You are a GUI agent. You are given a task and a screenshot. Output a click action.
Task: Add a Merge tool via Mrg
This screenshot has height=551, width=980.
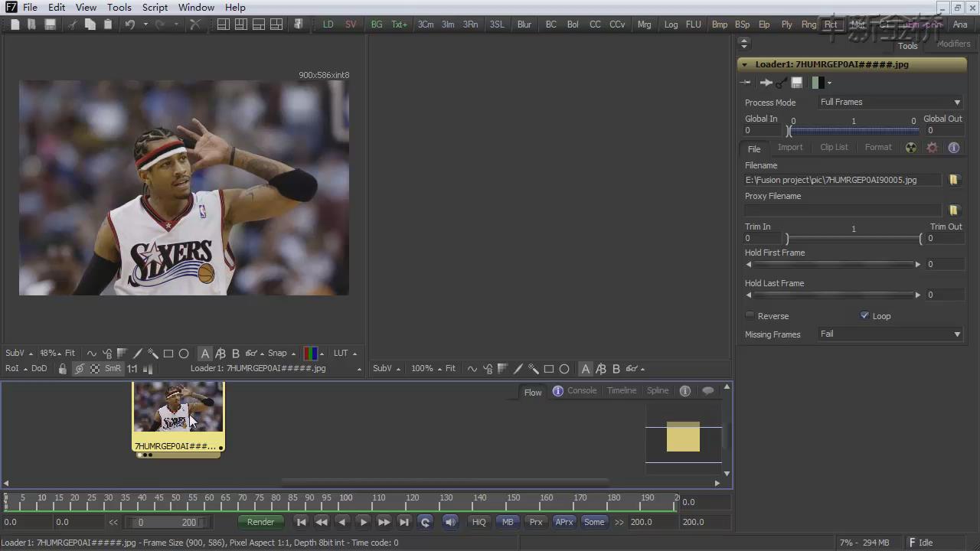pos(645,24)
